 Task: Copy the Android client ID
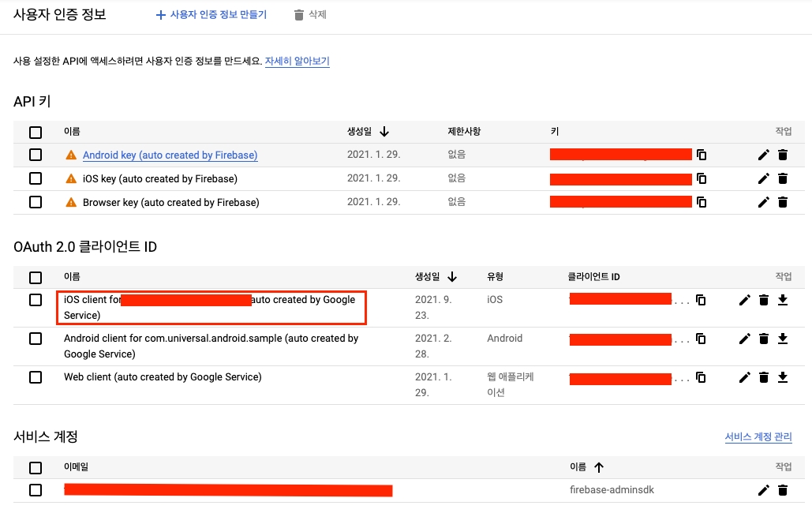pyautogui.click(x=701, y=339)
